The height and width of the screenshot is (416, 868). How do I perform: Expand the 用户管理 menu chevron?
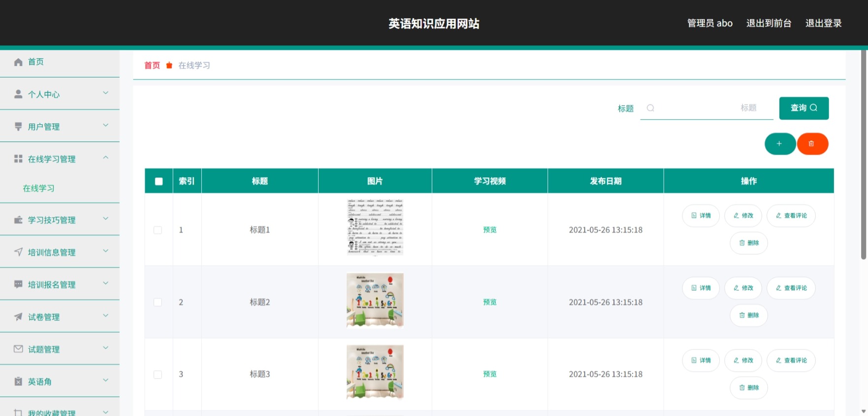click(105, 125)
